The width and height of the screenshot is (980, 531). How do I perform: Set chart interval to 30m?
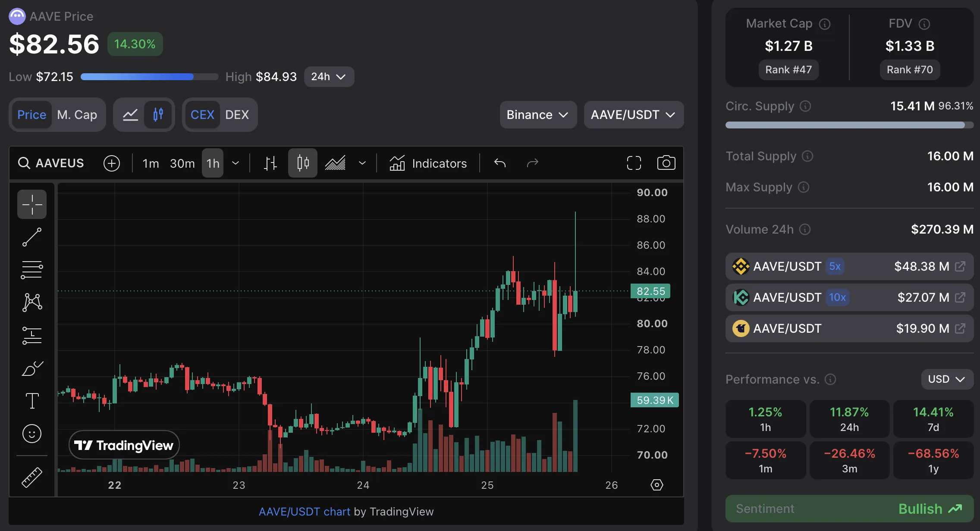182,163
